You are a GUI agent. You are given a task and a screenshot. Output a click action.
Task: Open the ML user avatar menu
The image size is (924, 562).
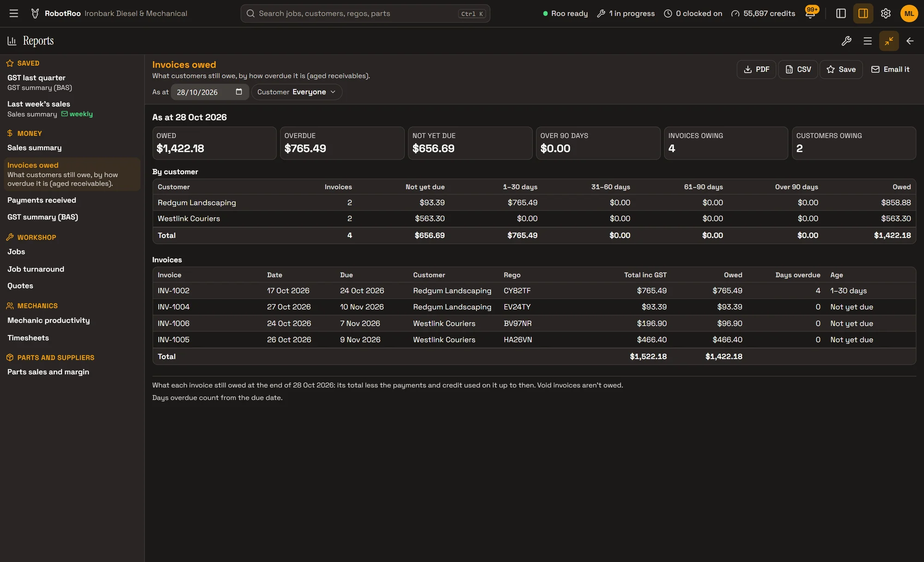(909, 13)
